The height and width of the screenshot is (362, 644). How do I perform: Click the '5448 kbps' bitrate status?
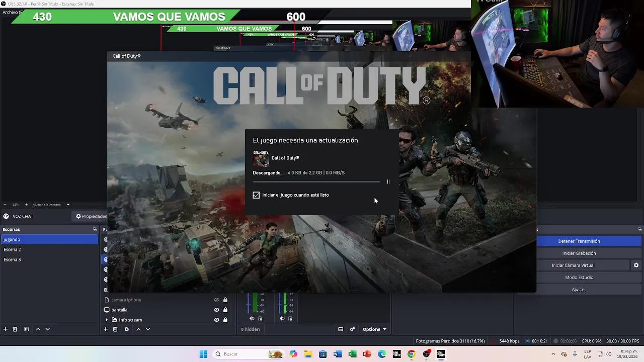509,341
